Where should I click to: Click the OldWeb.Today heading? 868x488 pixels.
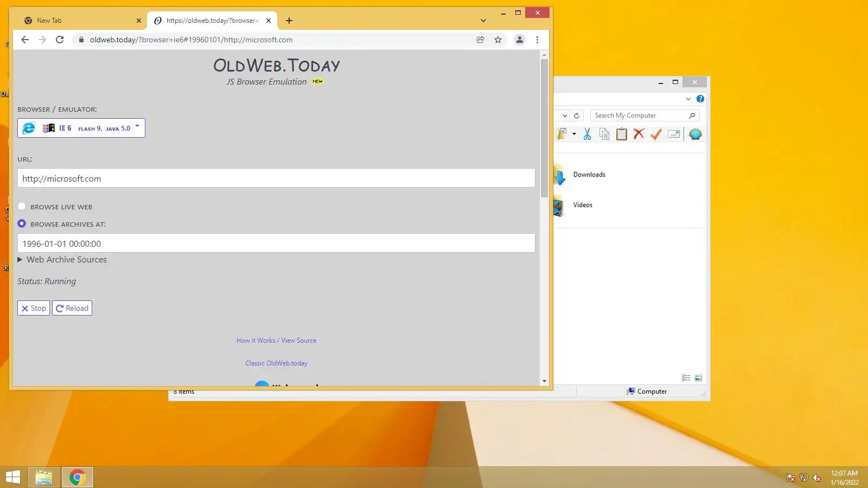[276, 66]
